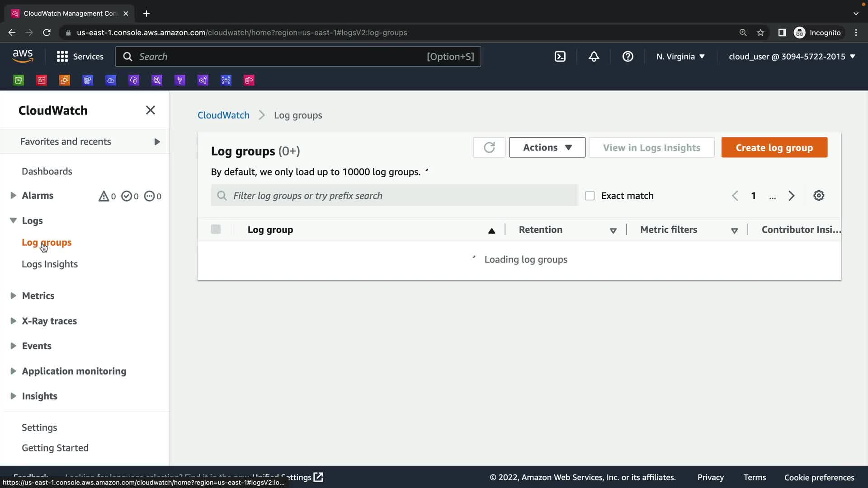The height and width of the screenshot is (488, 868).
Task: Refresh the log groups list
Action: 489,147
